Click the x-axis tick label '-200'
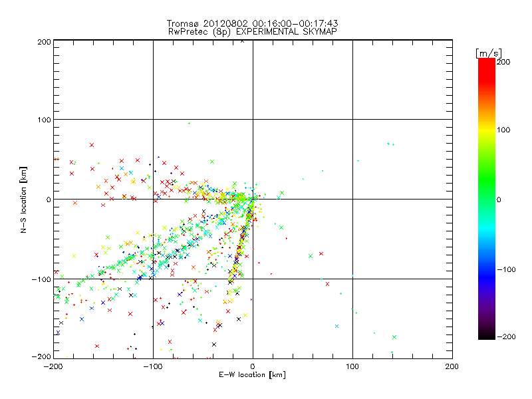 point(53,366)
